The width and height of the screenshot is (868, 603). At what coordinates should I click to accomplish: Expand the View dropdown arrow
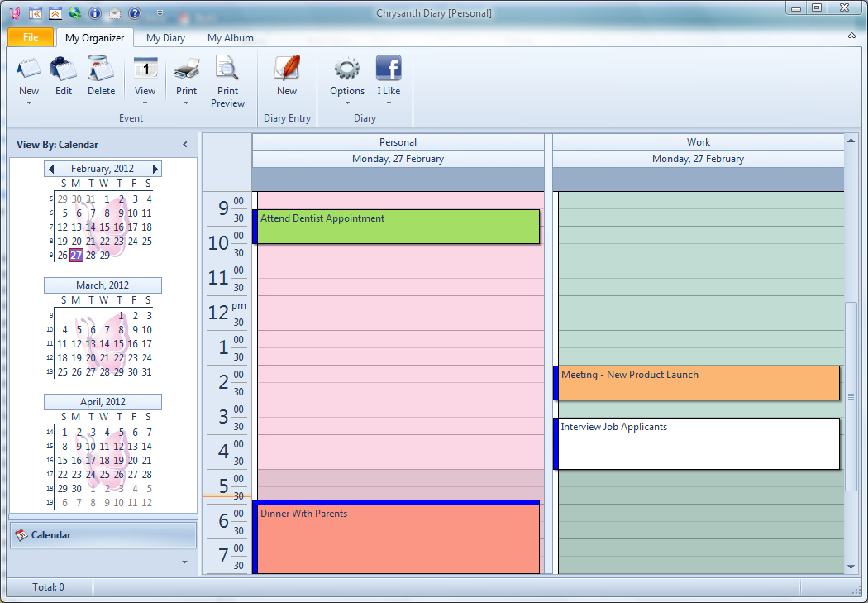coord(145,103)
